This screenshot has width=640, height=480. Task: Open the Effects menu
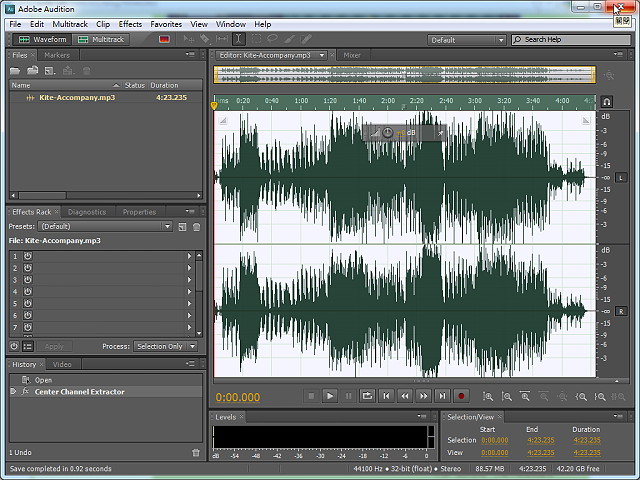[x=130, y=24]
